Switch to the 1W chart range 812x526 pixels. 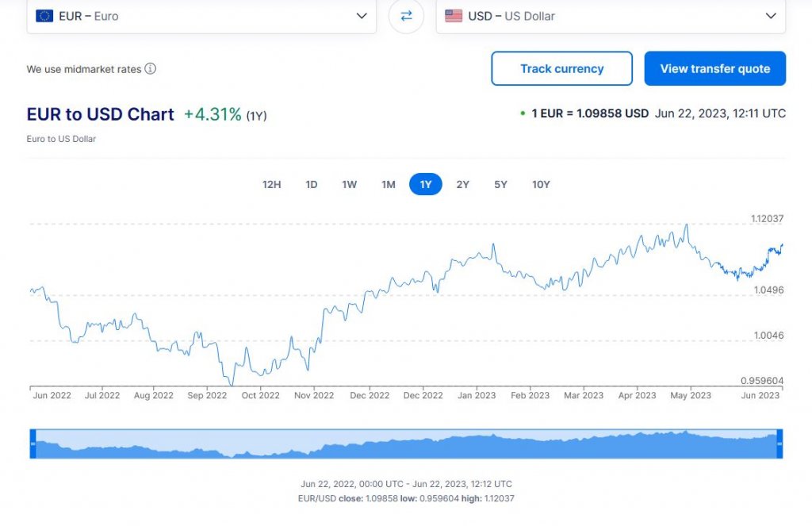click(x=349, y=184)
